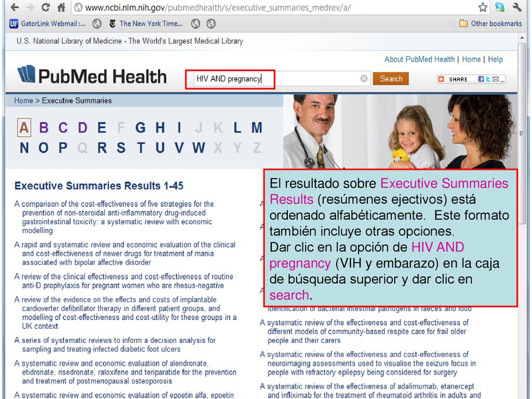
Task: Select letter B in the alphabet index
Action: click(44, 128)
